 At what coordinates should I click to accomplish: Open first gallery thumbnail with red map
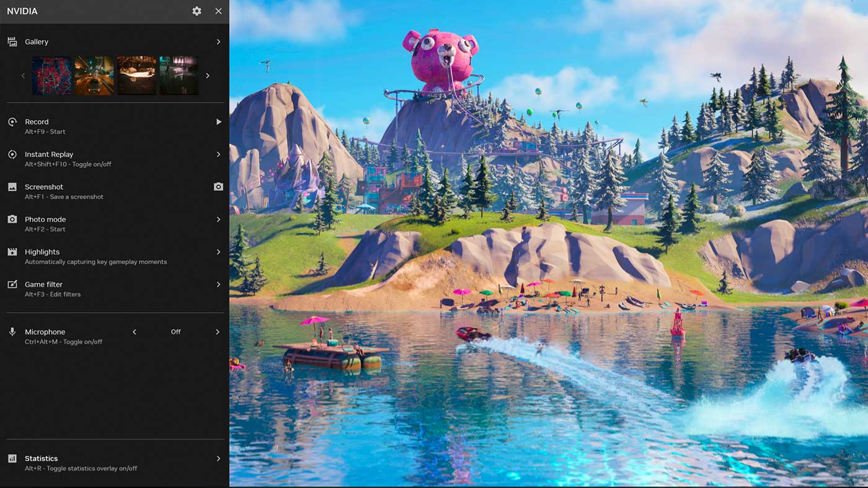tap(52, 76)
